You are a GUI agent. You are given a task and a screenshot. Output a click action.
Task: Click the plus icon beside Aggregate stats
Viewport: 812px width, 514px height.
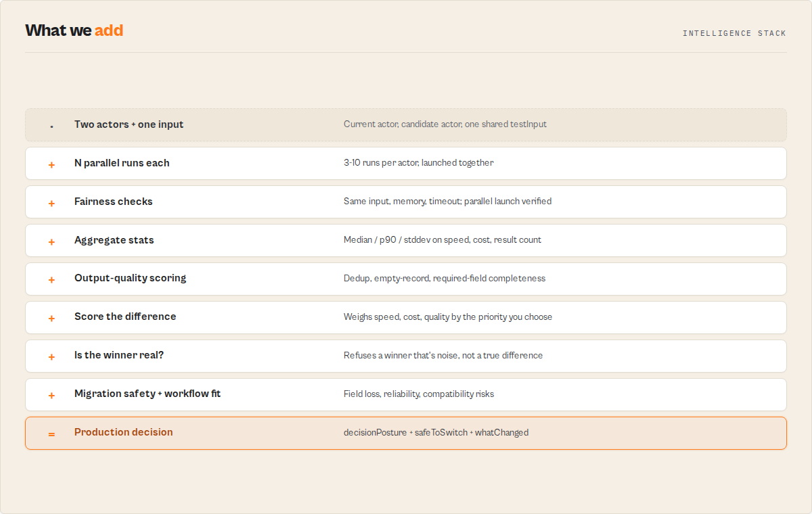(x=51, y=241)
